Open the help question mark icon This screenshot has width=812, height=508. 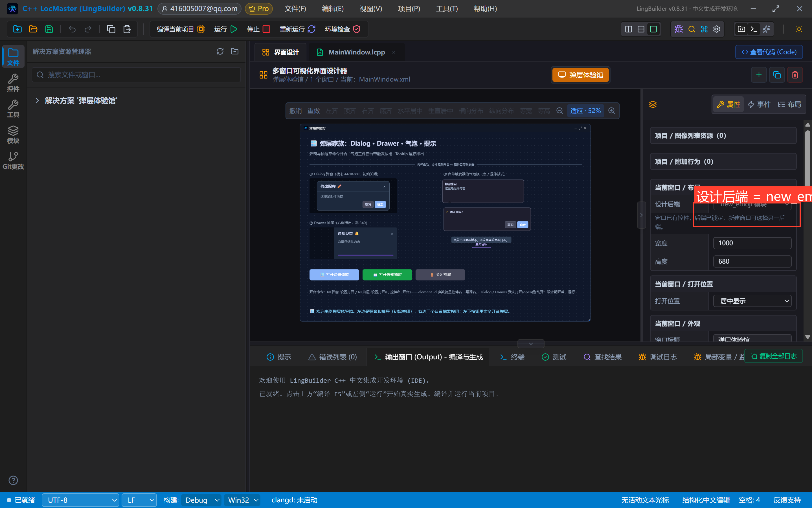(x=13, y=480)
